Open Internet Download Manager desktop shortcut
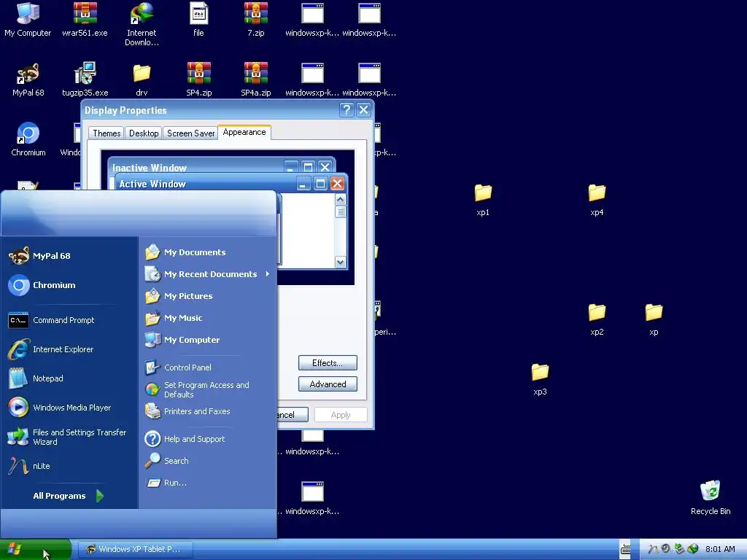Screen dimensions: 747x560 142,24
